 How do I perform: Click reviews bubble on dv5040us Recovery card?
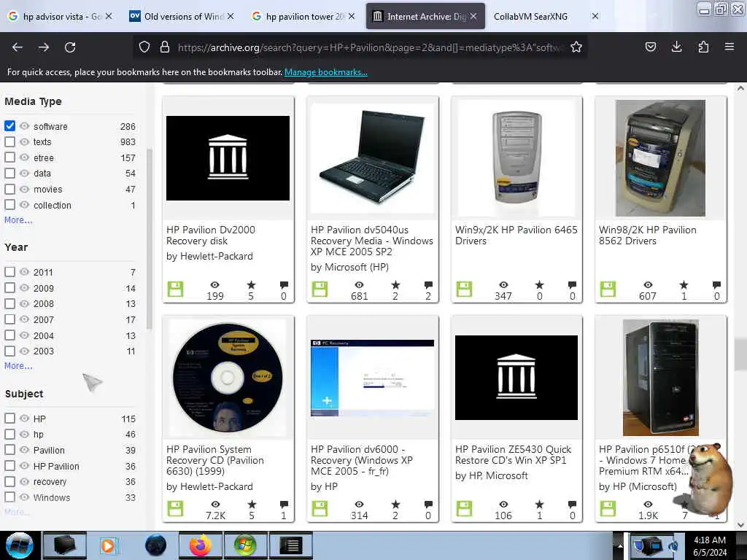tap(428, 285)
